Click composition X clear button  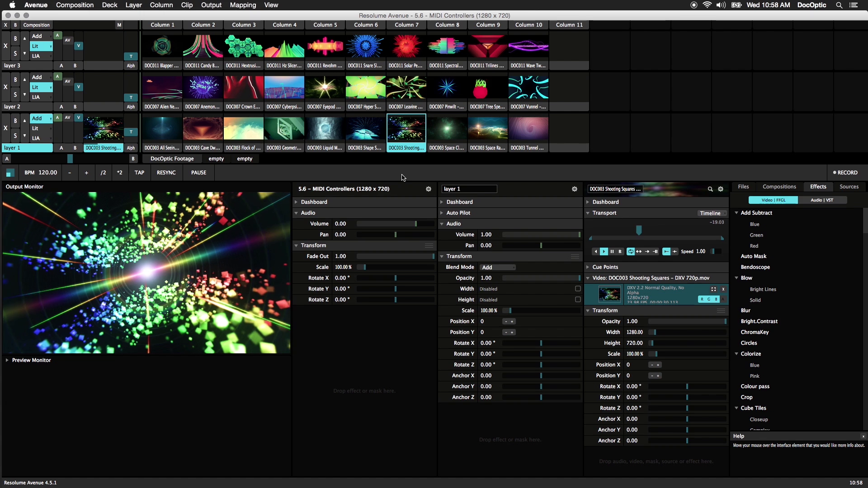coord(5,25)
